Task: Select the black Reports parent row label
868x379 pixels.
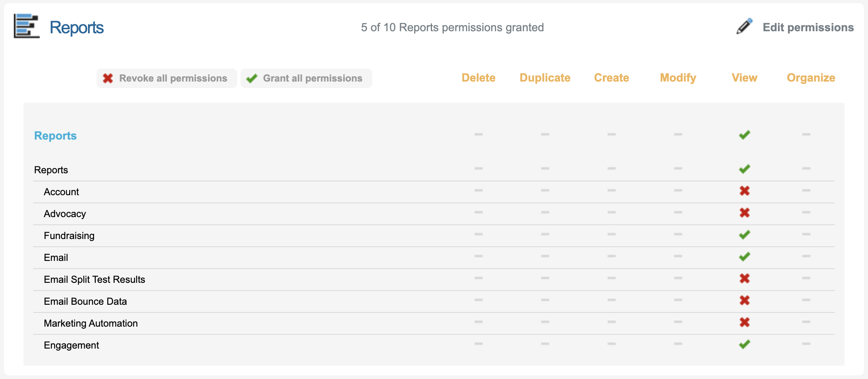Action: (x=51, y=170)
